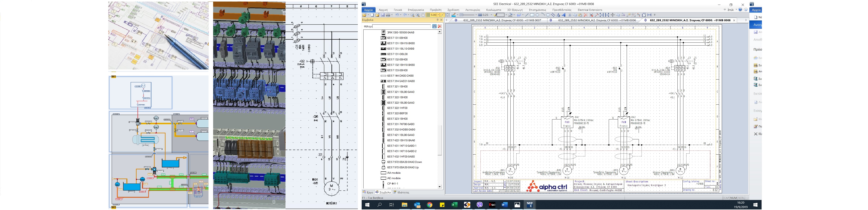The image size is (868, 210).
Task: Select the rectangle drawing tool
Action: tap(532, 15)
